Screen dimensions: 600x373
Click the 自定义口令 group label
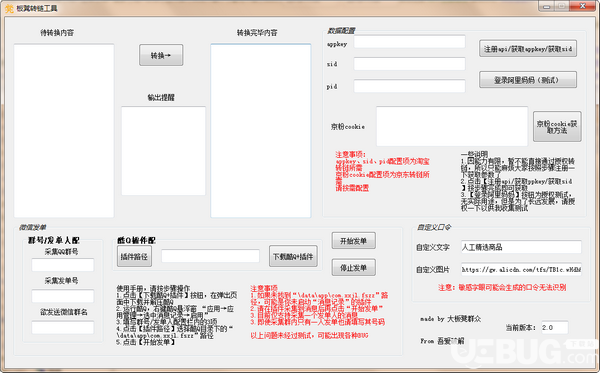pos(434,227)
